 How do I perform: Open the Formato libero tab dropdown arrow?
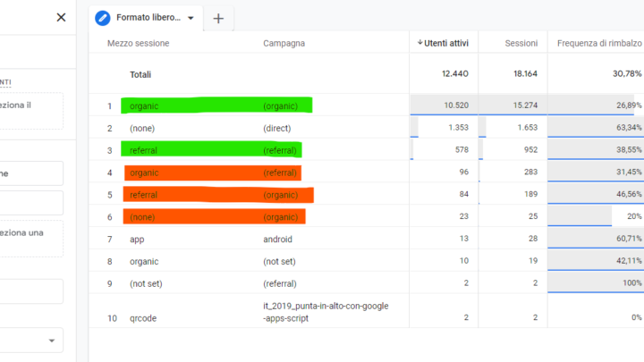click(x=191, y=18)
